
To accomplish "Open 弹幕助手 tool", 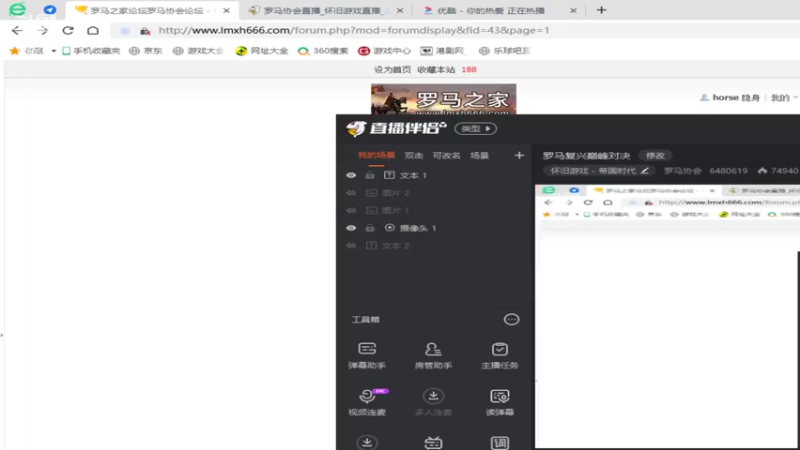I will tap(367, 355).
